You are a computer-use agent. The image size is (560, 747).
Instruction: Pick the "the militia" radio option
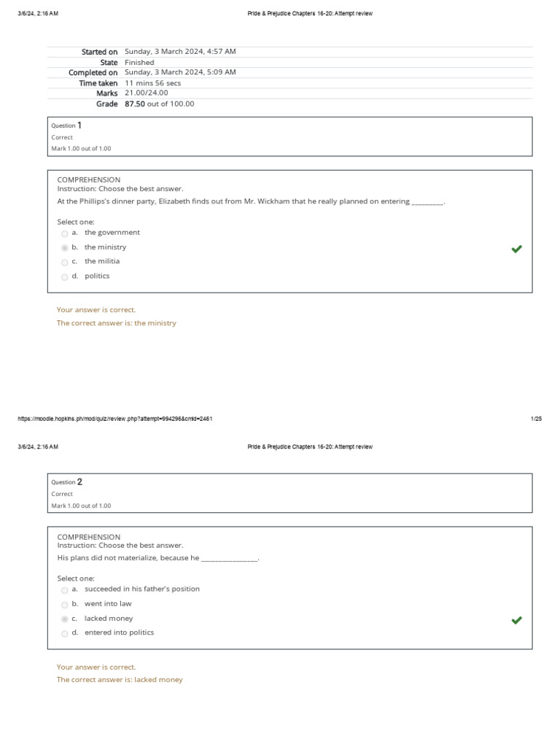point(65,262)
